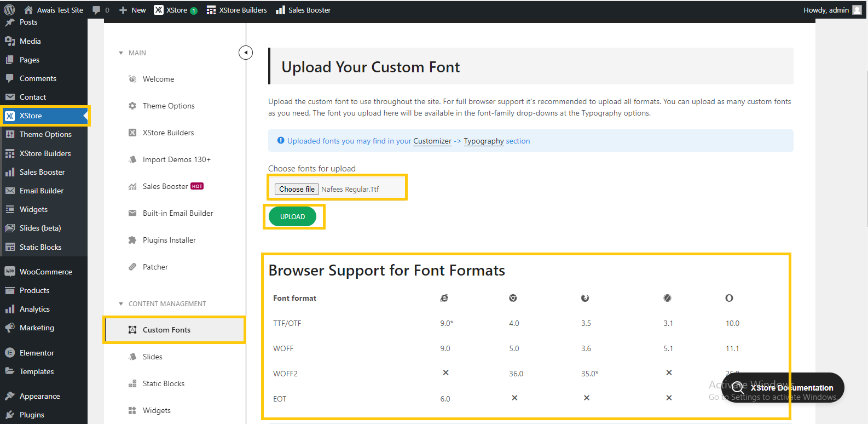Open the comments bubble icon in admin bar

coord(96,10)
